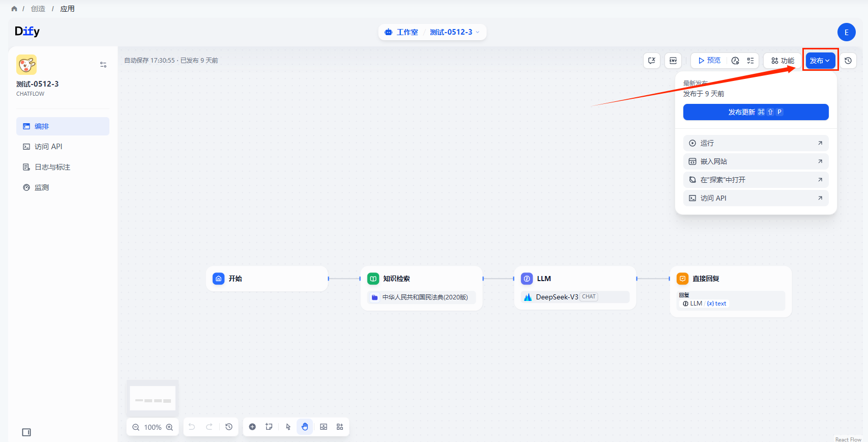Select 日志与标注 in the sidebar
The image size is (868, 442).
[x=52, y=167]
